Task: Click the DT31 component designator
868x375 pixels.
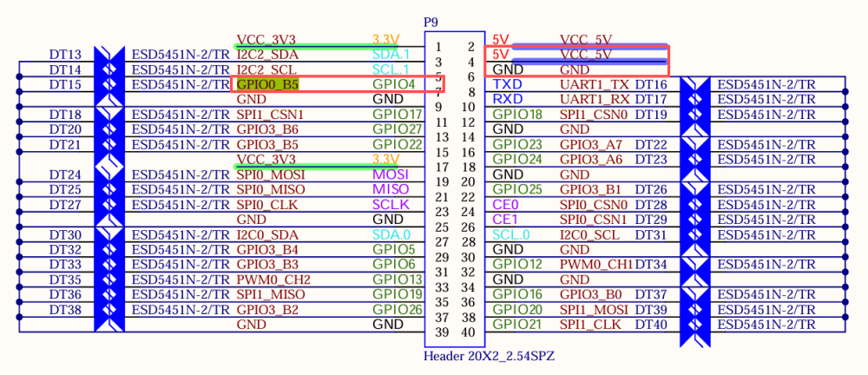Action: coord(652,235)
